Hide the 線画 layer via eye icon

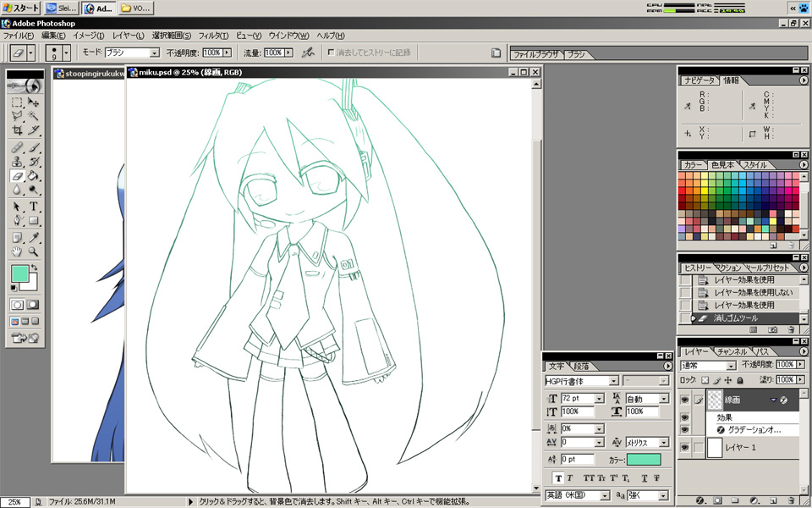click(x=684, y=400)
